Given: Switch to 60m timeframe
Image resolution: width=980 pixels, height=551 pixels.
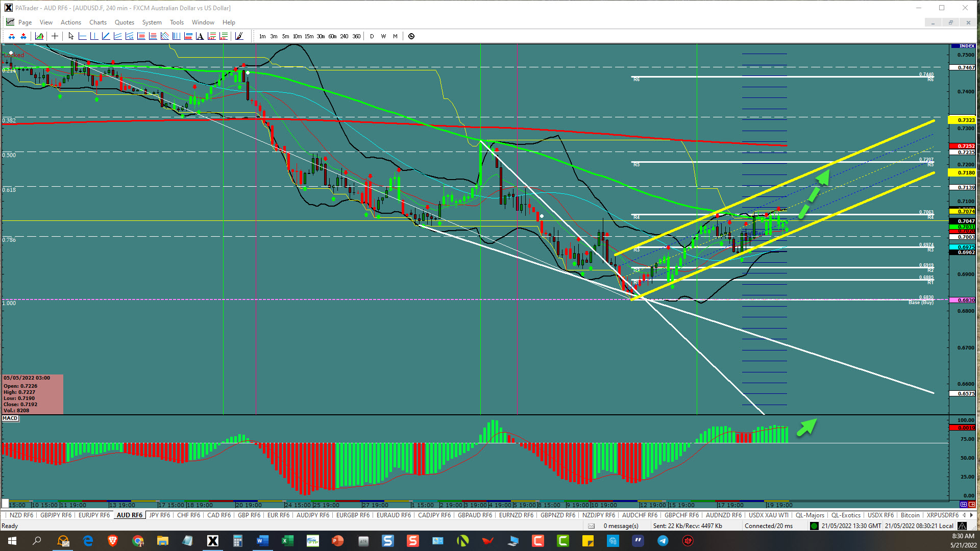Looking at the screenshot, I should (332, 36).
